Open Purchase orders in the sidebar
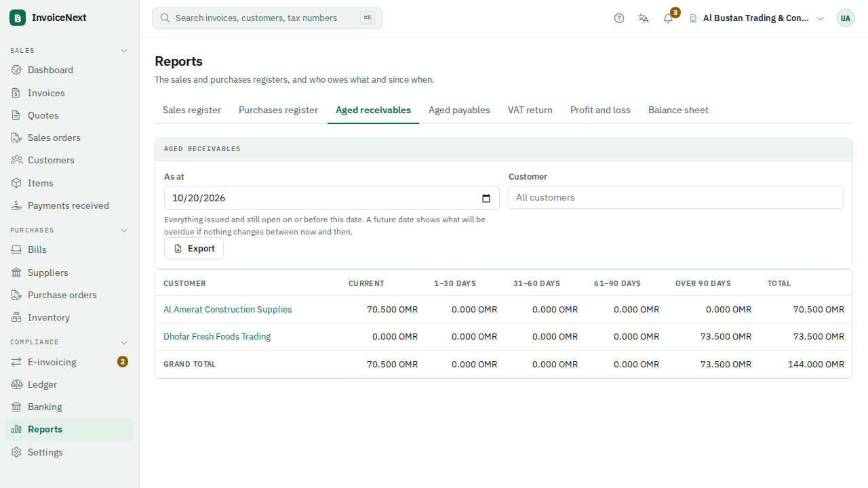 pyautogui.click(x=69, y=295)
